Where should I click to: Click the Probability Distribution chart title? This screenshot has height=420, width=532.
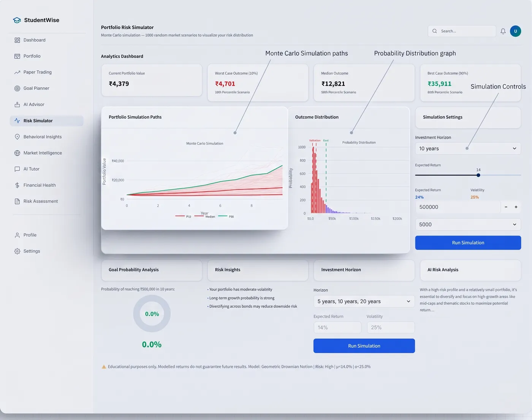[359, 143]
